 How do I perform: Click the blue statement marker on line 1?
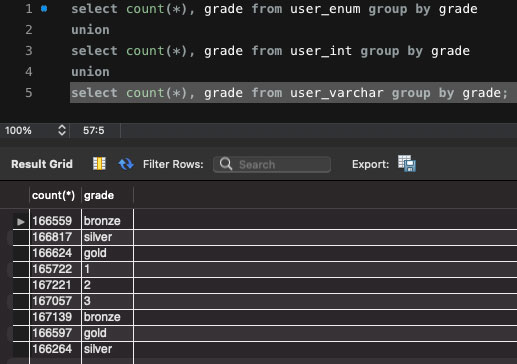[44, 9]
